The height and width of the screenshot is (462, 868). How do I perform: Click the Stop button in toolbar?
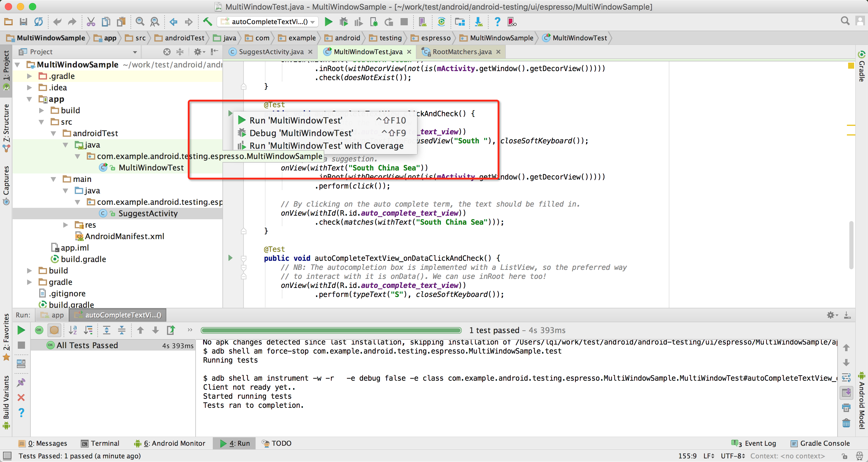(404, 22)
